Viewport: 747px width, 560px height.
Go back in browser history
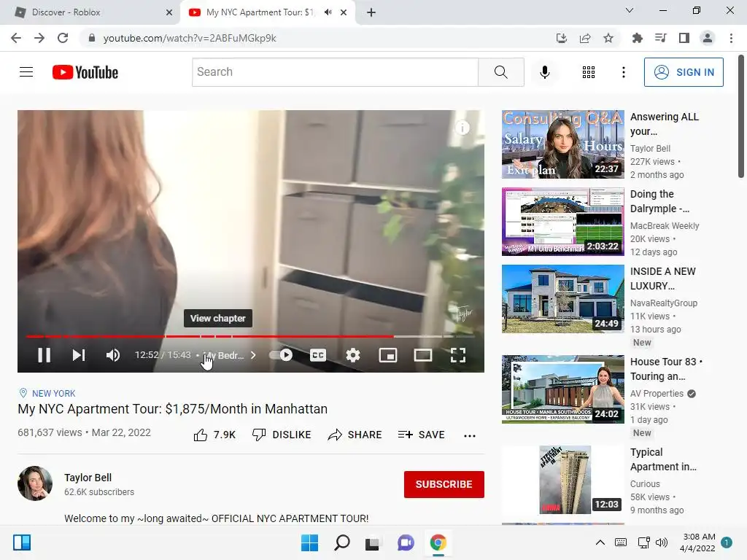click(x=16, y=38)
